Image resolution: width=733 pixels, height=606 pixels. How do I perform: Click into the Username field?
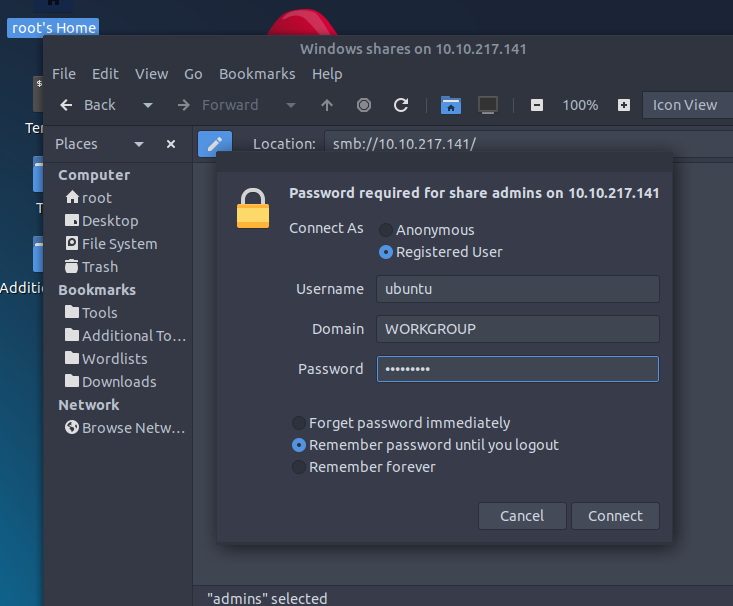coord(518,289)
